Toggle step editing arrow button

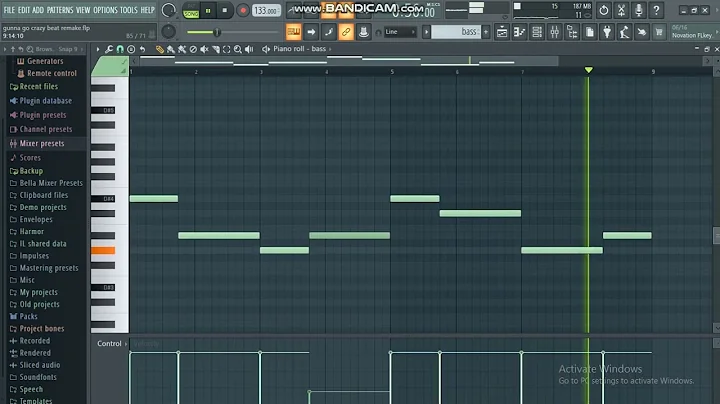[x=311, y=32]
